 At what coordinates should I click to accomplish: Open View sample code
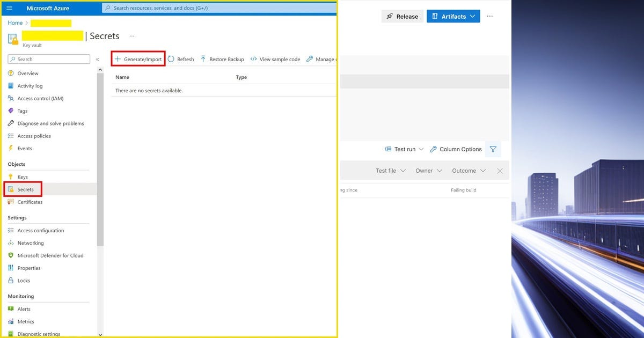pos(275,59)
